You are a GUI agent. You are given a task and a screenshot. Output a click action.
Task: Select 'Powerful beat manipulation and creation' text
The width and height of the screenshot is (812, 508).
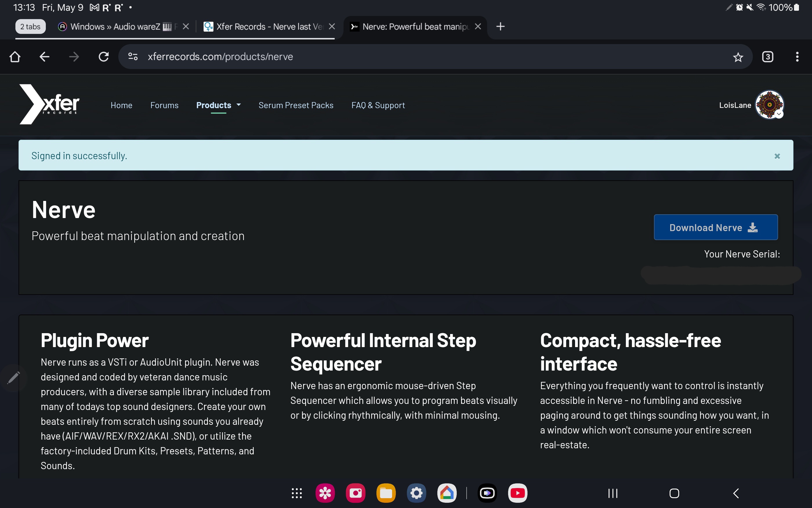(x=138, y=236)
